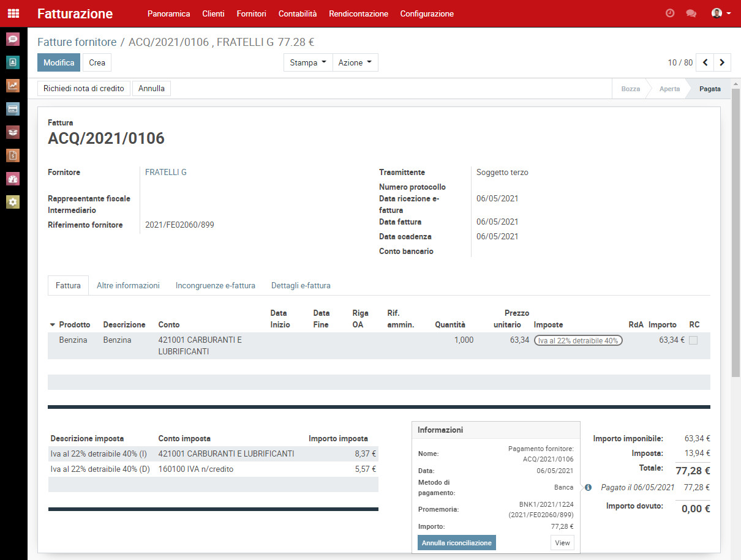Click the 421001 CARBURANTI E LUBRIFICANTI account in invoice line
741x560 pixels.
(x=200, y=346)
